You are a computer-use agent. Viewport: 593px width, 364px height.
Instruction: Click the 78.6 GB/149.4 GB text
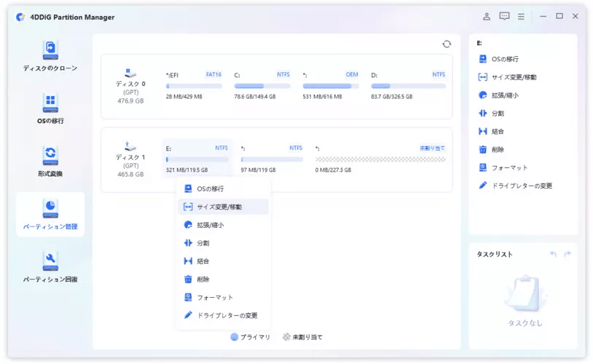pyautogui.click(x=255, y=97)
